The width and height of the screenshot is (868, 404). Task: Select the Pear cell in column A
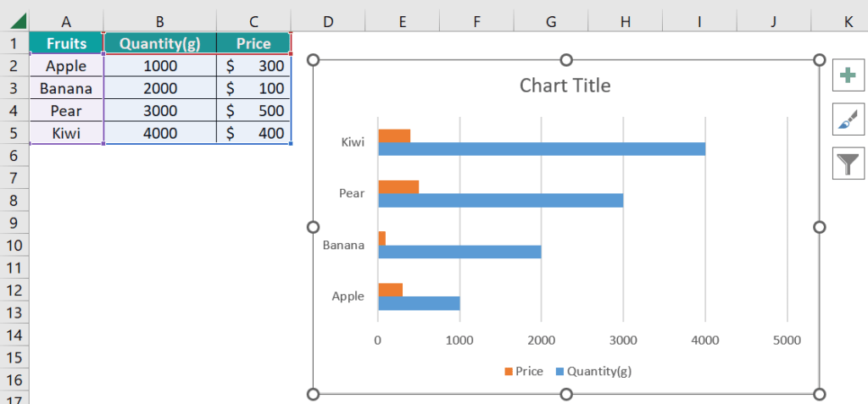pyautogui.click(x=66, y=111)
